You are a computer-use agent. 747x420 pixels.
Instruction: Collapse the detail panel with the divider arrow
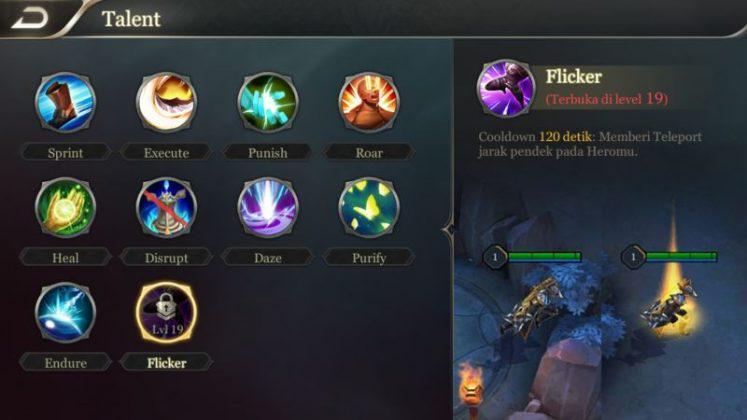click(448, 230)
